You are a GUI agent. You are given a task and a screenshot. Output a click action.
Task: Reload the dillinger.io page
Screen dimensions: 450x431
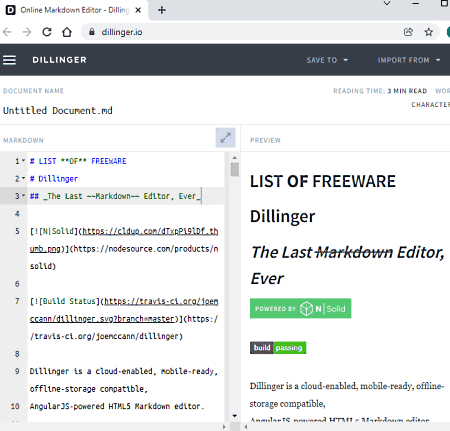coord(47,32)
